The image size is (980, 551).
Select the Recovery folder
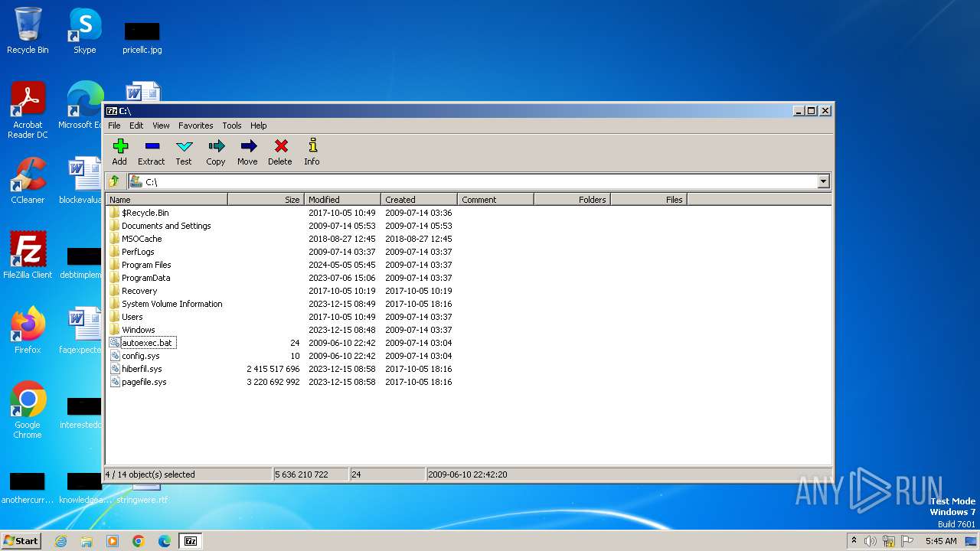tap(139, 291)
